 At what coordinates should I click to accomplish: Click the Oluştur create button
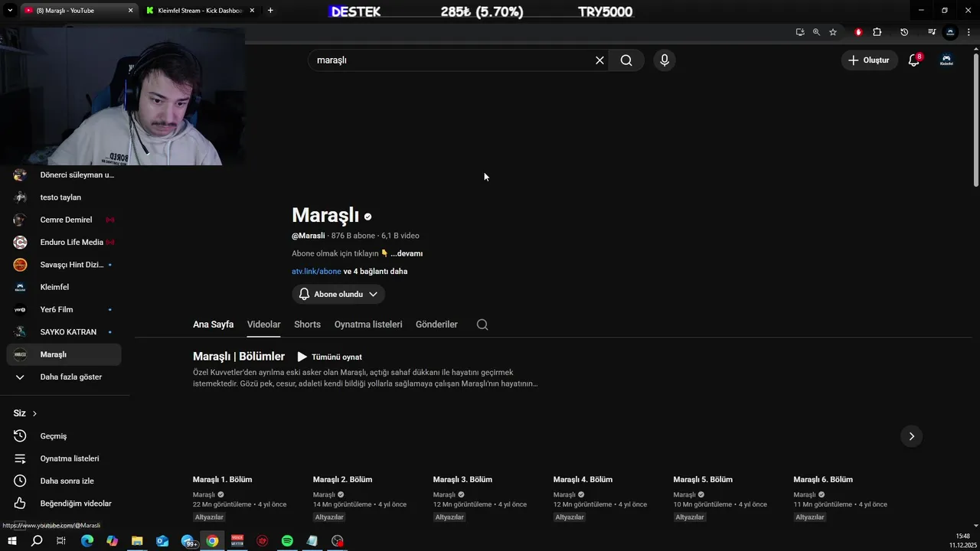click(x=869, y=60)
